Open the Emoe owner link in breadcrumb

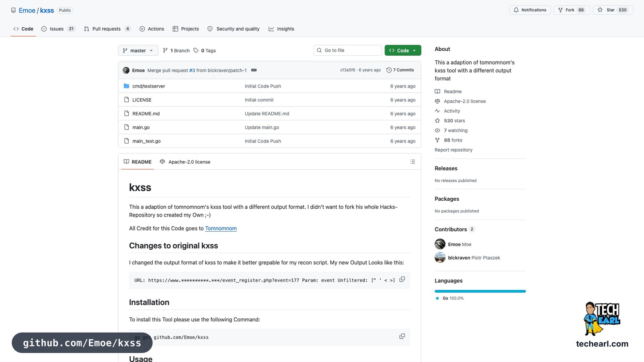click(x=27, y=10)
